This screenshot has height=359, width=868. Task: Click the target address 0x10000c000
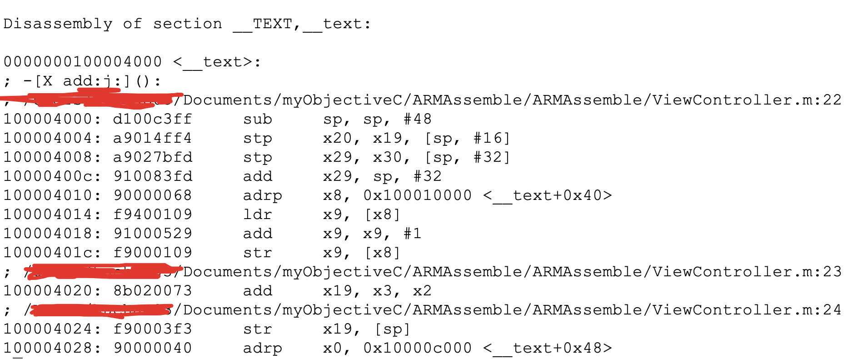[417, 348]
